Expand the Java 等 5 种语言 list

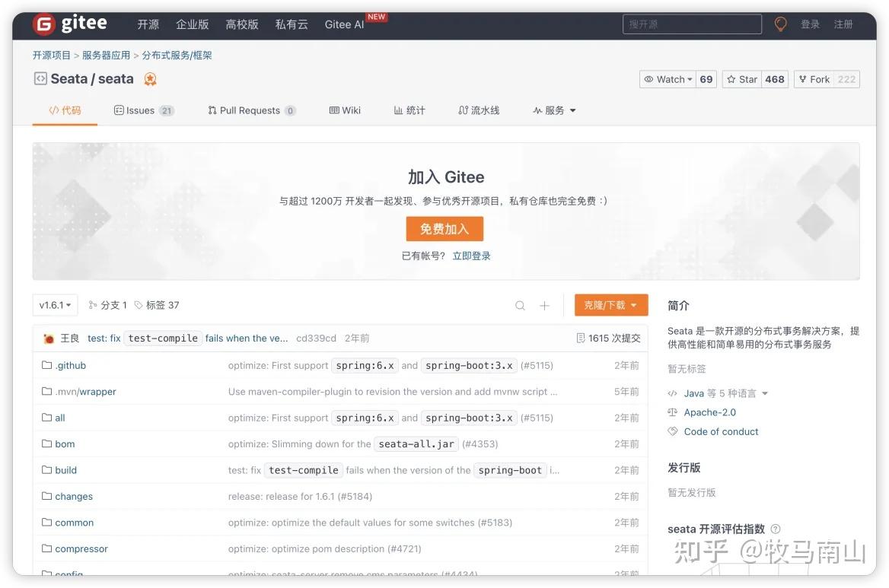[x=725, y=393]
